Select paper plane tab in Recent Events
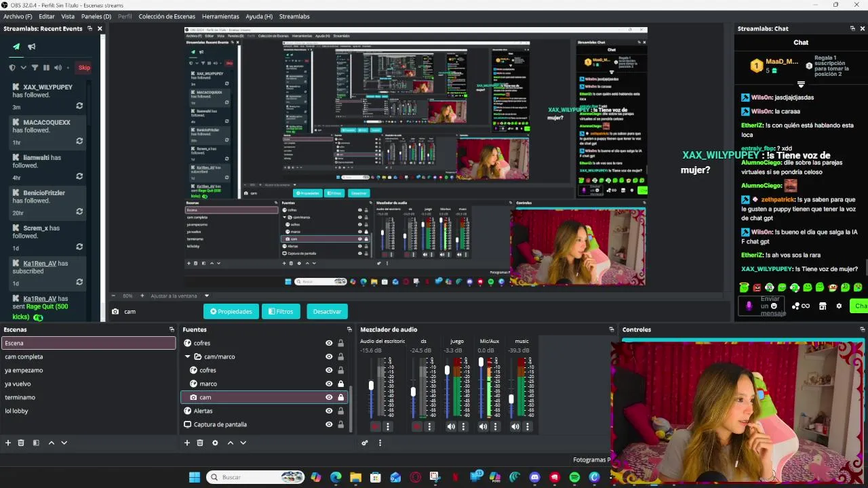 click(16, 47)
